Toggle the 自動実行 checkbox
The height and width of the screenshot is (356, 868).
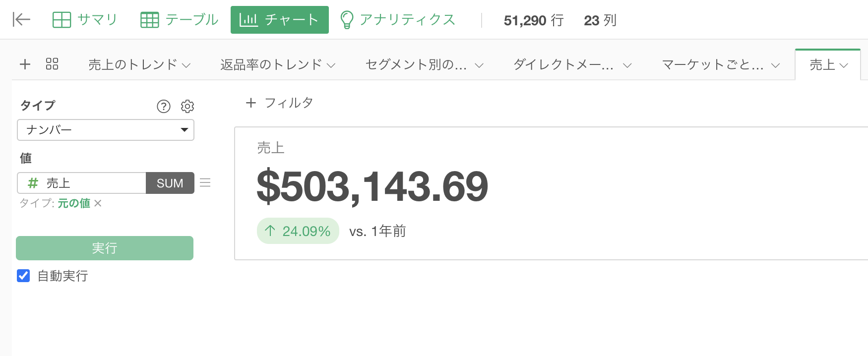[x=23, y=276]
